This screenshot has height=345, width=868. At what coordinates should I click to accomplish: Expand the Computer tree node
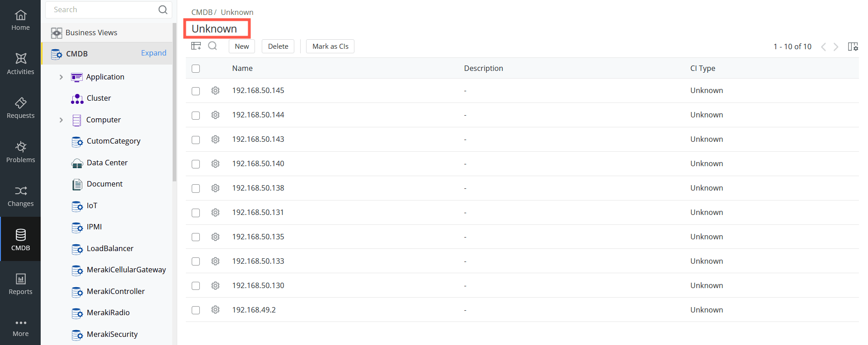point(61,120)
